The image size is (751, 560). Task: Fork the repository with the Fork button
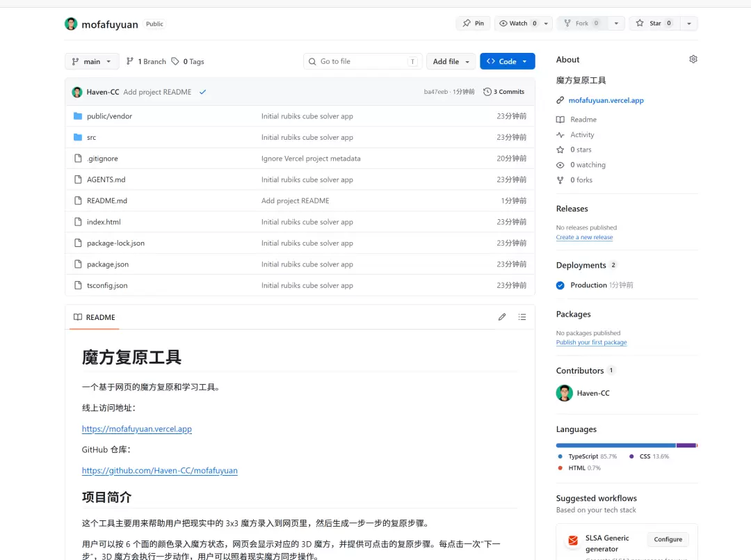[x=582, y=23]
